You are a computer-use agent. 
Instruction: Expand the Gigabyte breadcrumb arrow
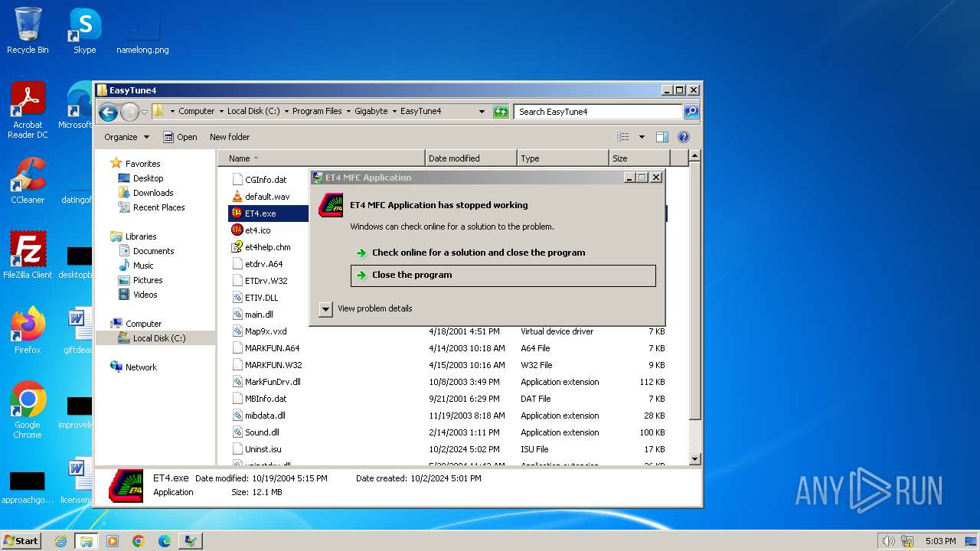[394, 112]
